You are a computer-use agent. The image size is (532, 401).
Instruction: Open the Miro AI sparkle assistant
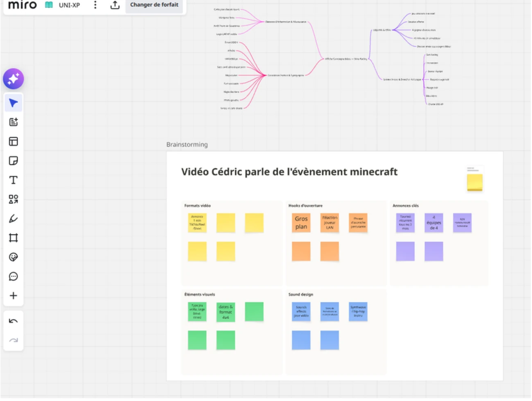point(14,79)
